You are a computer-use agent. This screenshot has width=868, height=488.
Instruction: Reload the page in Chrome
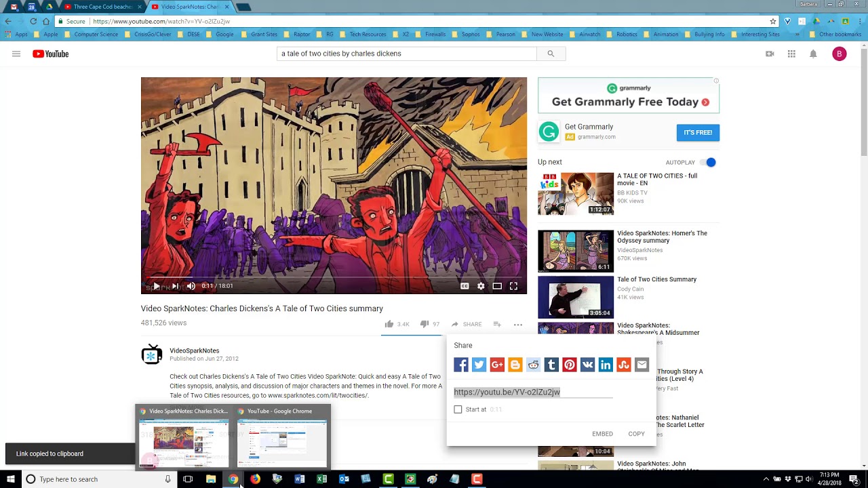click(x=33, y=21)
